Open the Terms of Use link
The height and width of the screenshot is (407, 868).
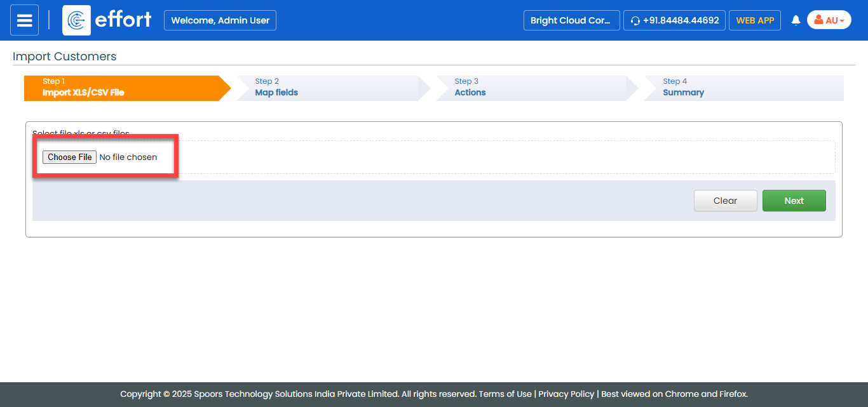point(505,394)
